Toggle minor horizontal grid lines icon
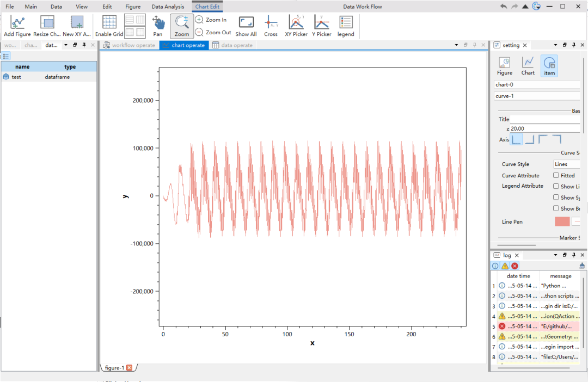588x382 pixels. click(x=130, y=32)
